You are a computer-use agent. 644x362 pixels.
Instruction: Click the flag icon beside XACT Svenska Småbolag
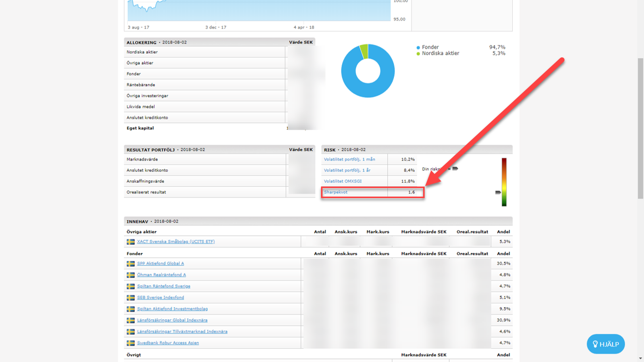pos(130,242)
